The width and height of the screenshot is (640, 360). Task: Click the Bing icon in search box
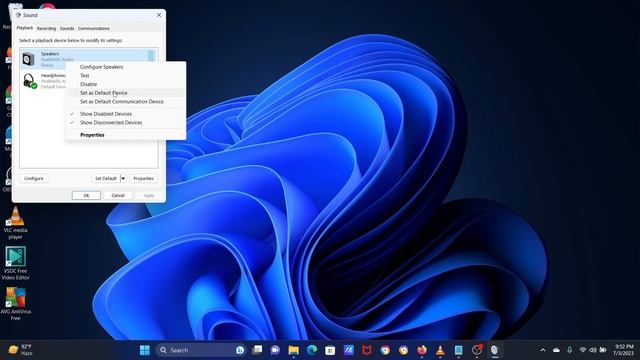(240, 350)
